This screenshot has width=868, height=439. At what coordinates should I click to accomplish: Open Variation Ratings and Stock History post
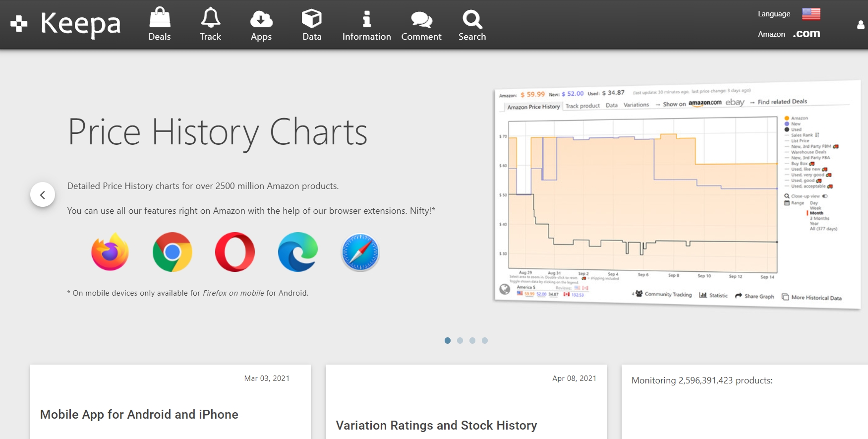point(436,425)
